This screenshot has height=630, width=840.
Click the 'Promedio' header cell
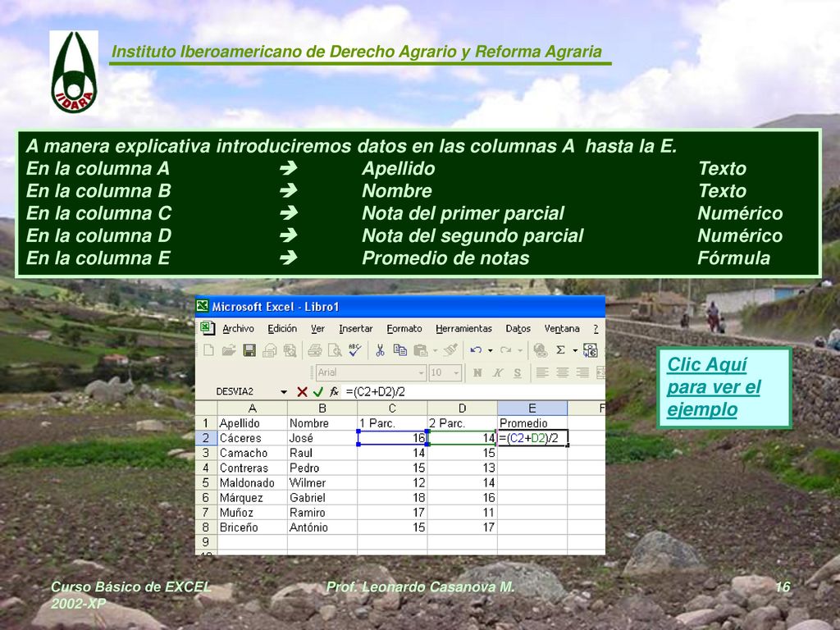pyautogui.click(x=532, y=423)
